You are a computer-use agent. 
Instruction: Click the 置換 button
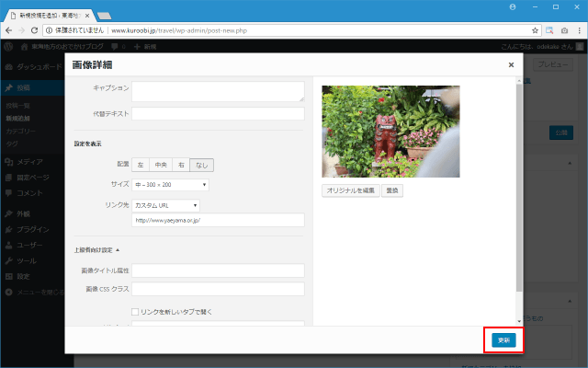click(x=392, y=190)
